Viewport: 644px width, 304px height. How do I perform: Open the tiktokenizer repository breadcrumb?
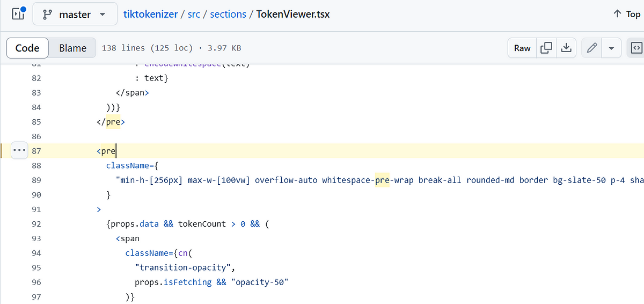[x=150, y=14]
